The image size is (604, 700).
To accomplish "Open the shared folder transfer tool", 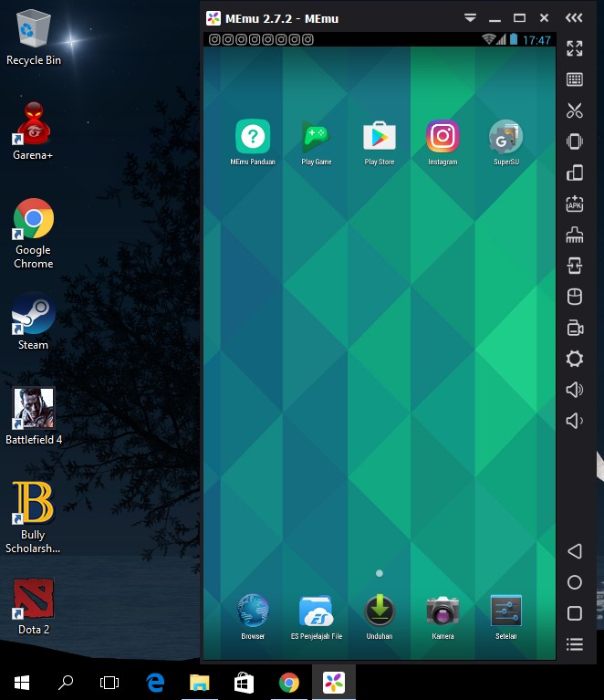I will [575, 266].
